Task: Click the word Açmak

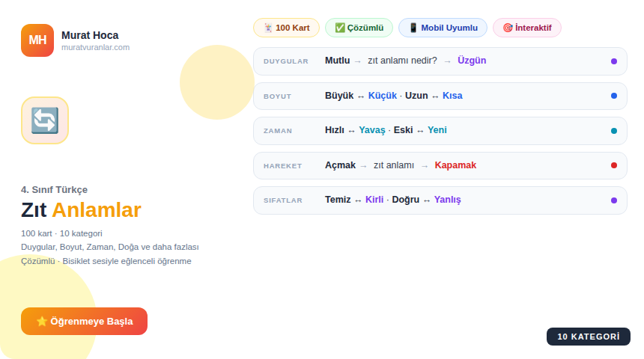Action: (x=340, y=165)
